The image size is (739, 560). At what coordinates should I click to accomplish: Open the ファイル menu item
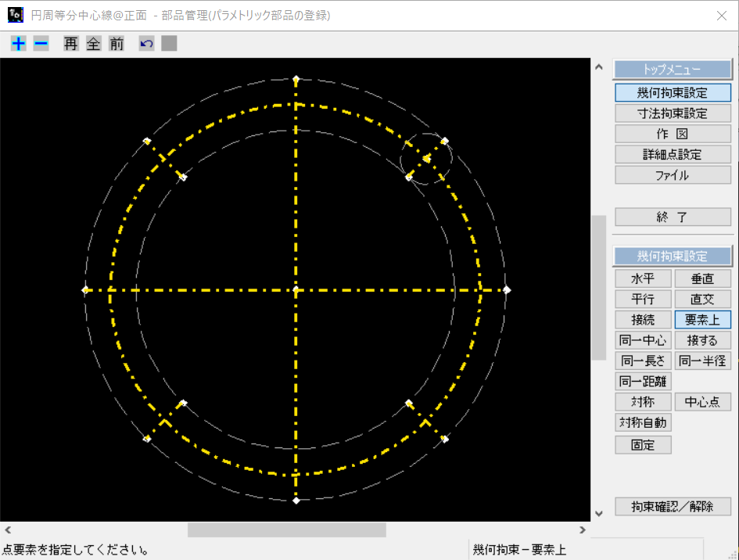[673, 175]
